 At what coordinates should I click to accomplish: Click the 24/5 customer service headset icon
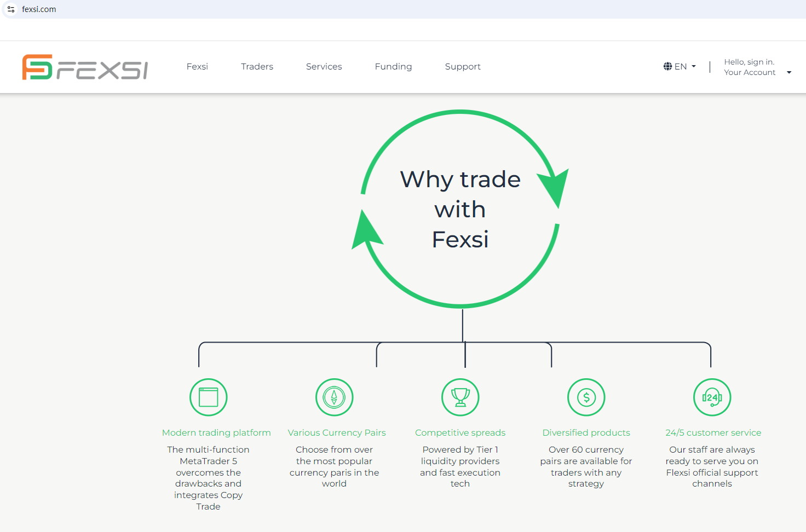(712, 397)
